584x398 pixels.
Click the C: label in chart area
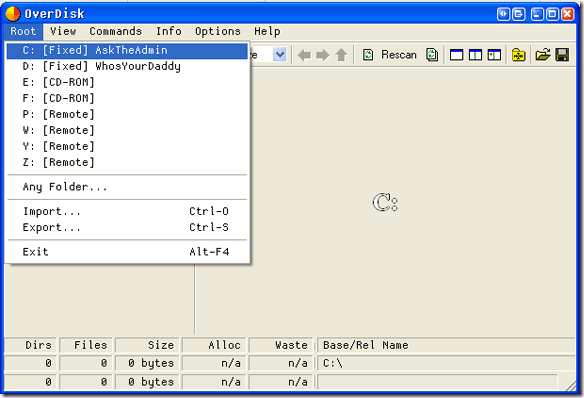(x=385, y=203)
